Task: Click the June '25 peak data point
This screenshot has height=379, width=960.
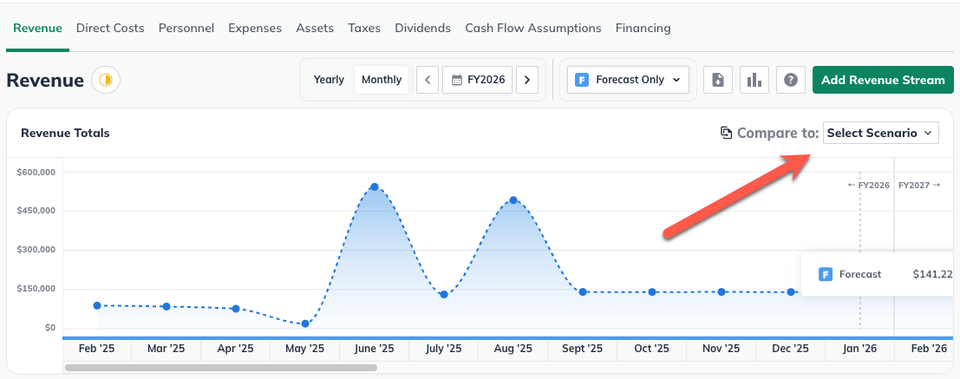Action: 374,187
